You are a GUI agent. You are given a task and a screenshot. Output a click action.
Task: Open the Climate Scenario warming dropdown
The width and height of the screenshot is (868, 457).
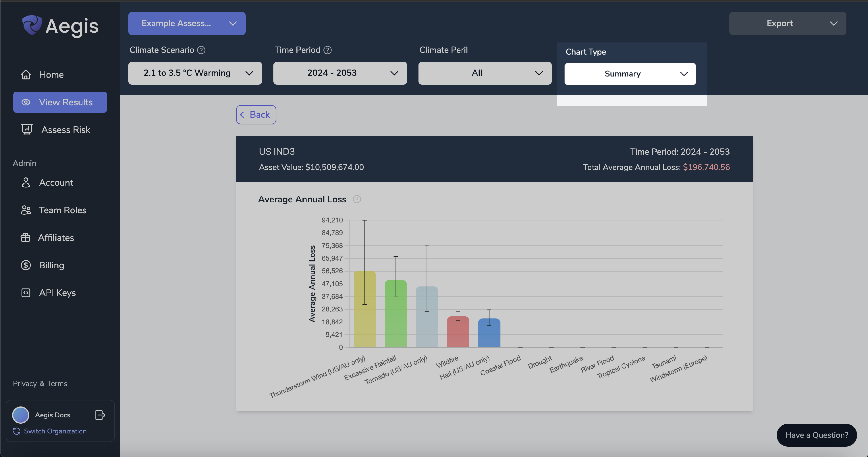(x=195, y=73)
